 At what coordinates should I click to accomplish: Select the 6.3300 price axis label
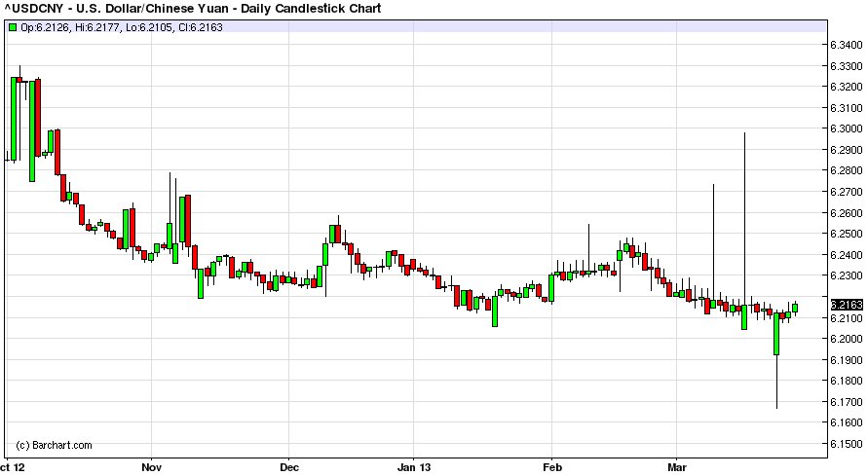tap(847, 66)
